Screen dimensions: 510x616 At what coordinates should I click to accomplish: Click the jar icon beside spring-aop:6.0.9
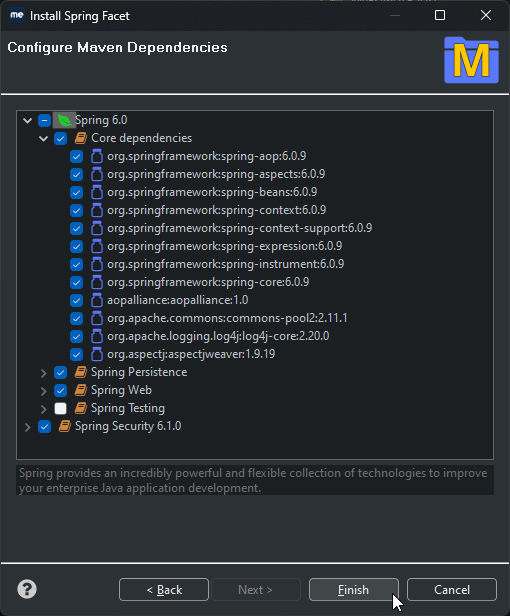[x=97, y=156]
